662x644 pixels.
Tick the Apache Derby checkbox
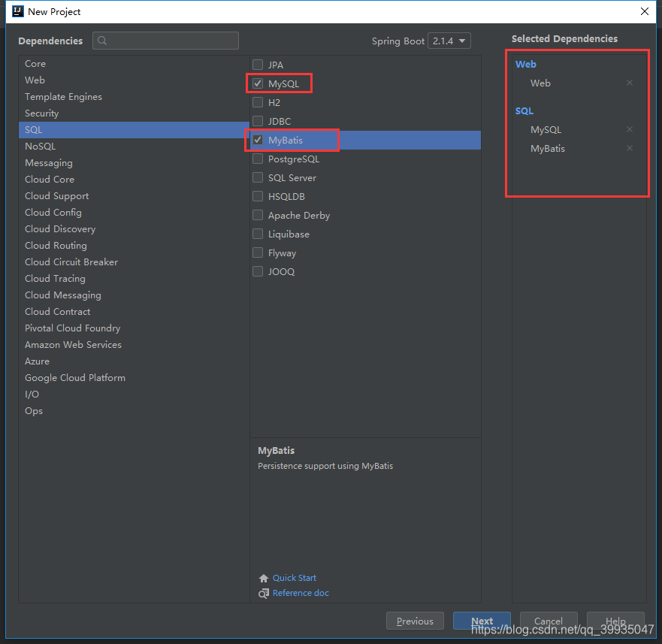[x=258, y=215]
